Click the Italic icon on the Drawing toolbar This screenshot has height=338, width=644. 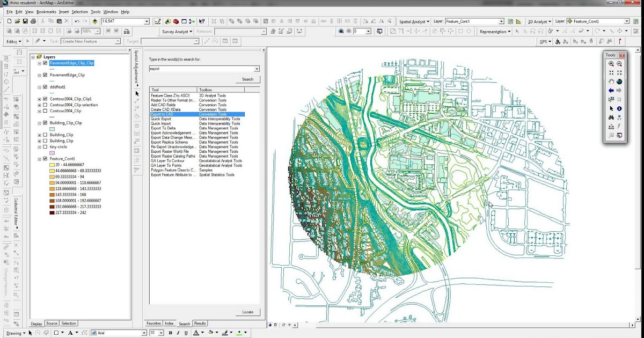[178, 333]
